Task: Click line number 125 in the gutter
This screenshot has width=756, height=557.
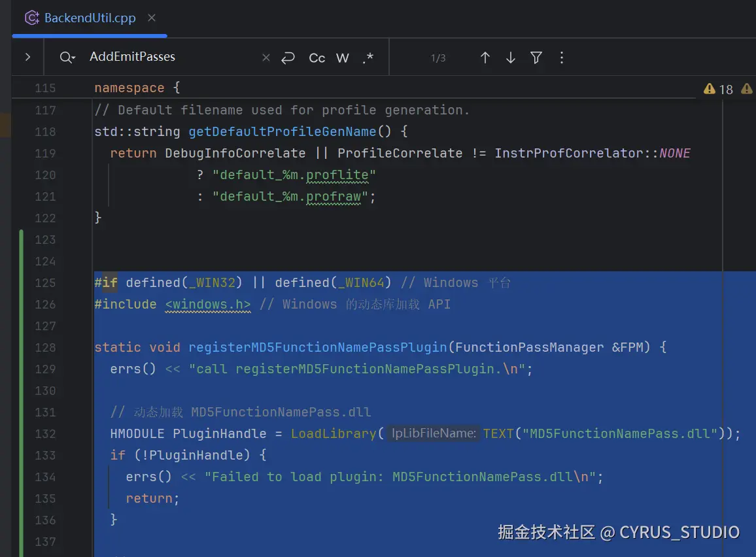Action: point(45,282)
